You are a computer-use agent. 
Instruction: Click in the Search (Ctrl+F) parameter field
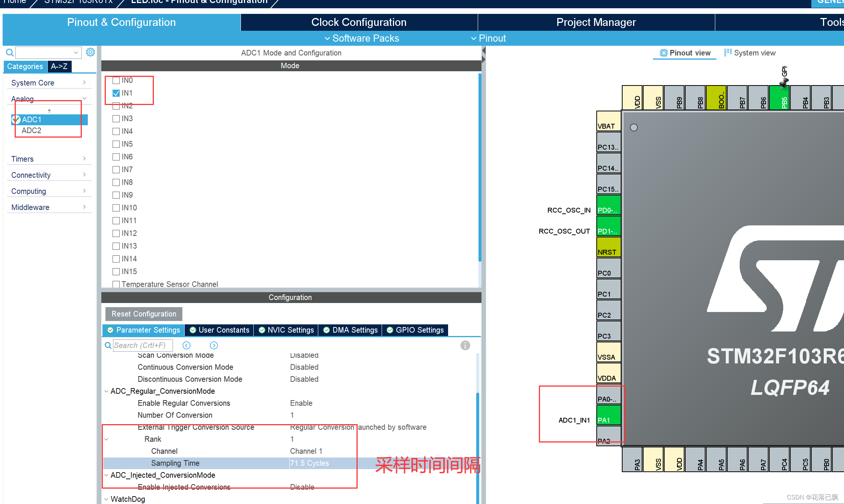point(143,345)
